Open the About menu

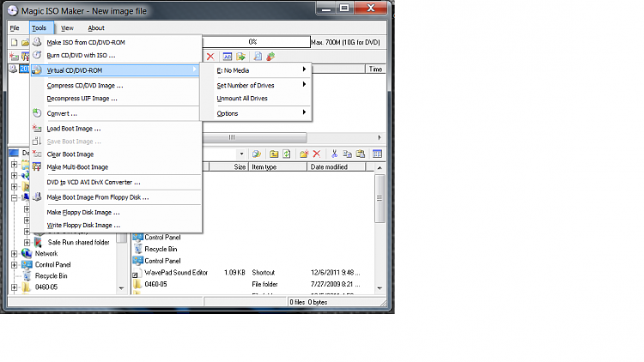point(96,28)
